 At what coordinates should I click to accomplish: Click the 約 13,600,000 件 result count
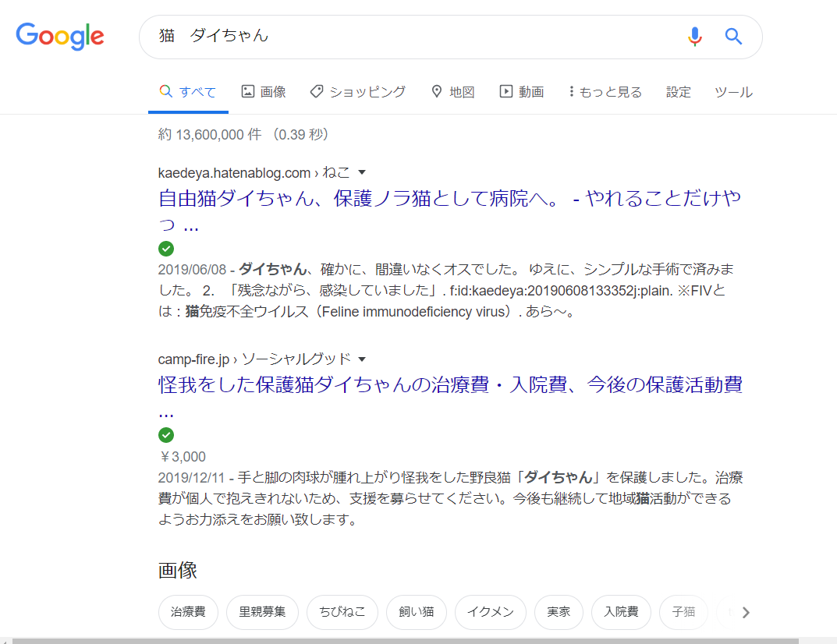click(210, 134)
